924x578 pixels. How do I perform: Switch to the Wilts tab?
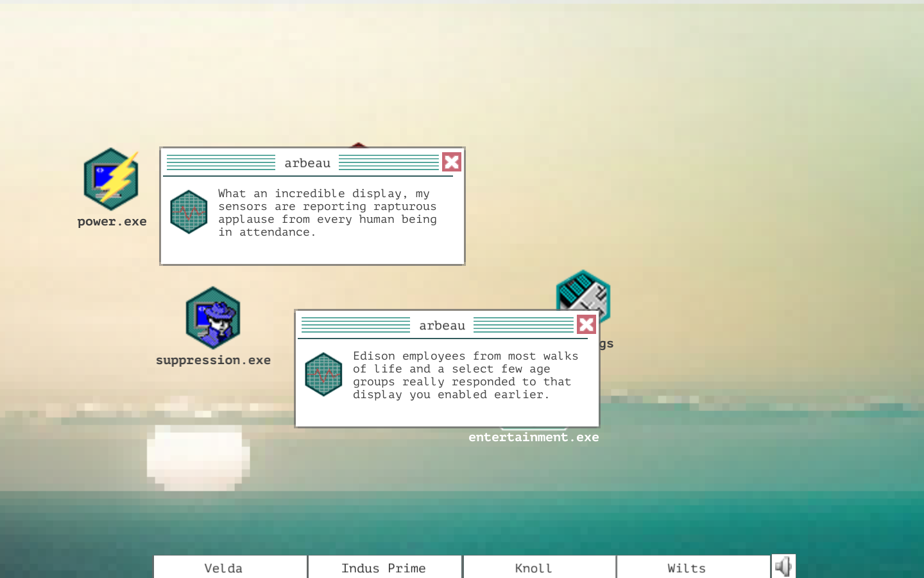[x=694, y=567]
